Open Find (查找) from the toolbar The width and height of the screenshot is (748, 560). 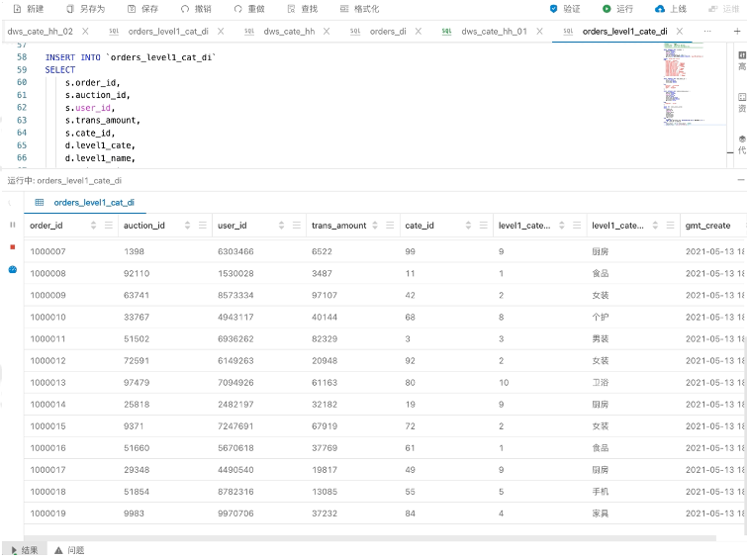[303, 9]
